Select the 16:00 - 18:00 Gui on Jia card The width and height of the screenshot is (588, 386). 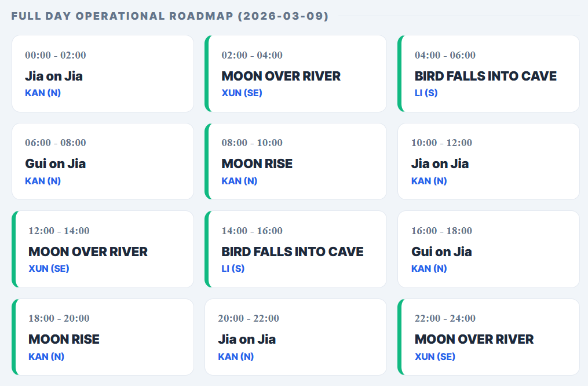tap(488, 249)
